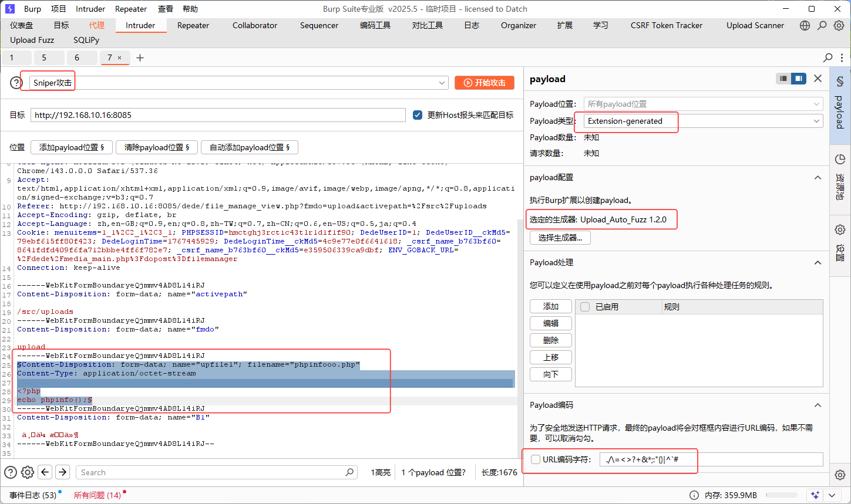Open the 查看 menu
Viewport: 851px width, 504px height.
pos(166,9)
